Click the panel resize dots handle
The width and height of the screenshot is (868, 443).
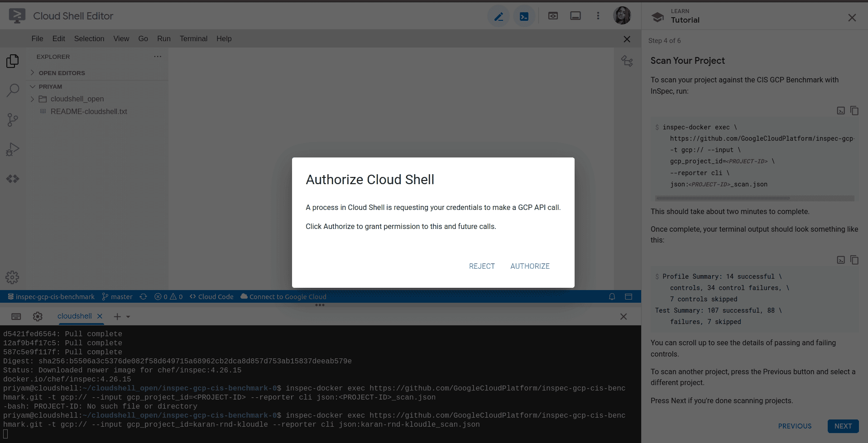pyautogui.click(x=320, y=305)
